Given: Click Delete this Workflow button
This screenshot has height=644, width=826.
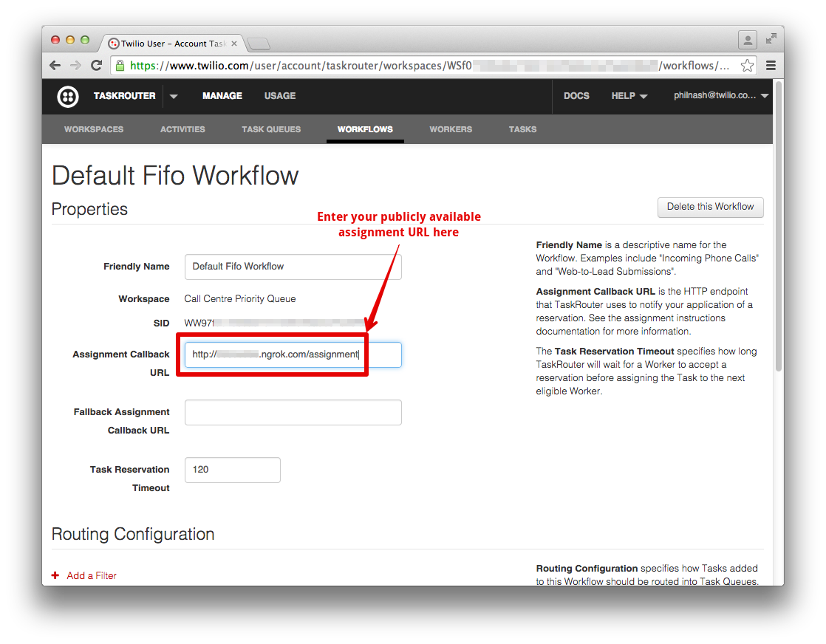Looking at the screenshot, I should tap(710, 207).
